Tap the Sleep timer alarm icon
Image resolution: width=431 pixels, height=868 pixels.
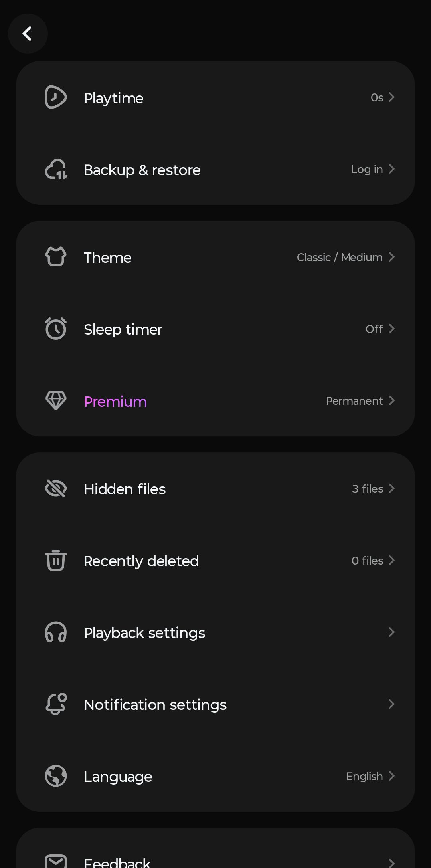(x=56, y=329)
